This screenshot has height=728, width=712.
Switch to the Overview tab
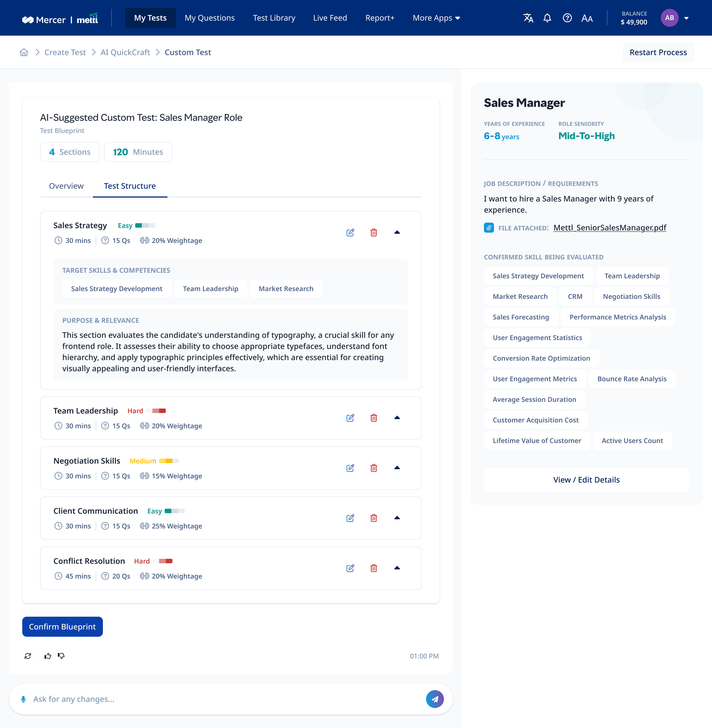[x=66, y=186]
